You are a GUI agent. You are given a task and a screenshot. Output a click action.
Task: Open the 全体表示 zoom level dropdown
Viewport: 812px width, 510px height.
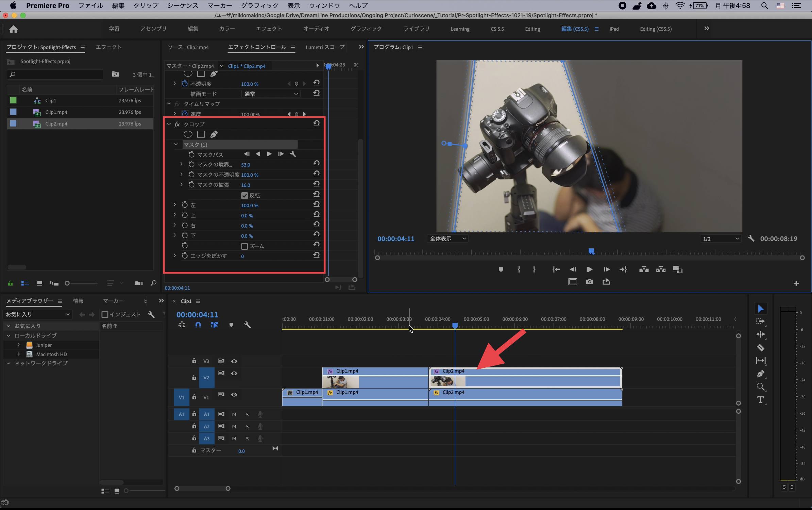pos(447,239)
